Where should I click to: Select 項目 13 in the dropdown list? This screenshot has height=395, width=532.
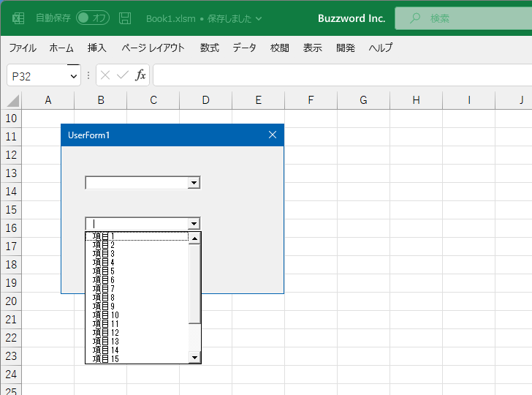pyautogui.click(x=137, y=342)
